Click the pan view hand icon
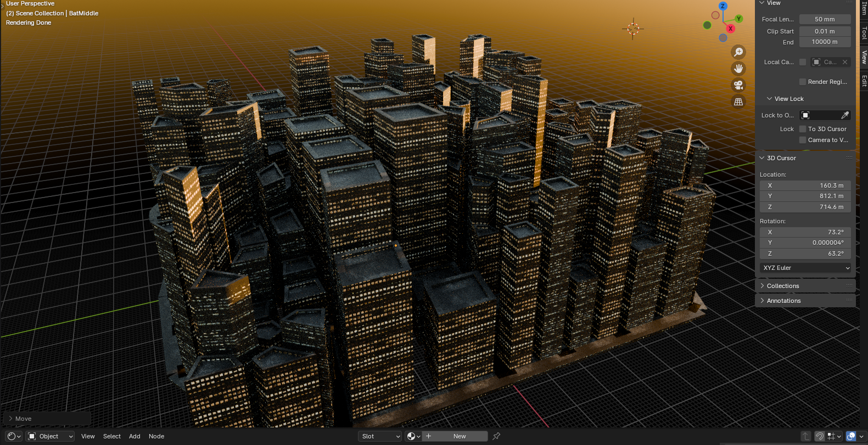Viewport: 868px width, 445px height. (x=738, y=69)
